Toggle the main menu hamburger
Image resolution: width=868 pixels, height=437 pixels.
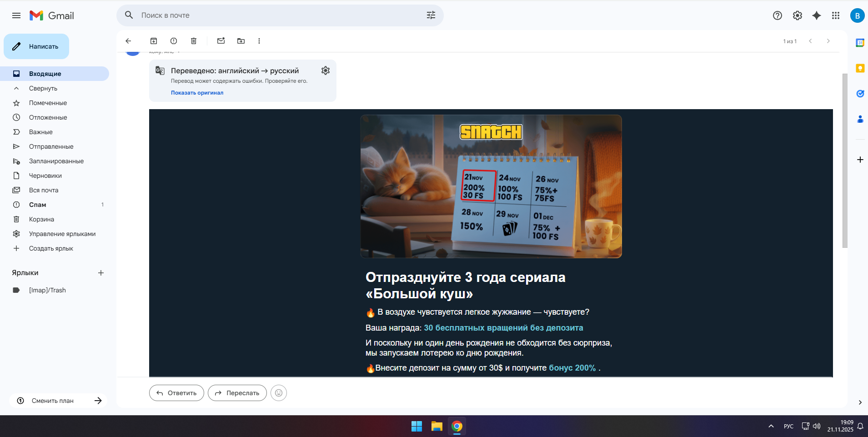16,15
